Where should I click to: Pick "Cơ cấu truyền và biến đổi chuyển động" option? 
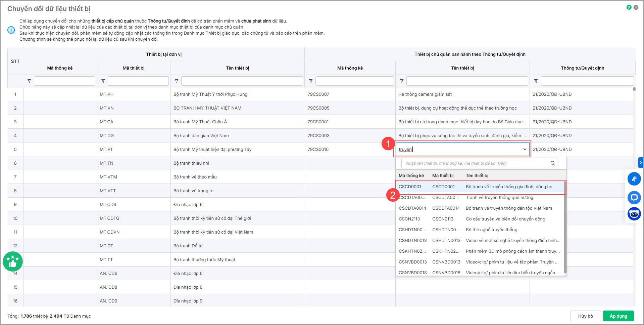(x=506, y=219)
